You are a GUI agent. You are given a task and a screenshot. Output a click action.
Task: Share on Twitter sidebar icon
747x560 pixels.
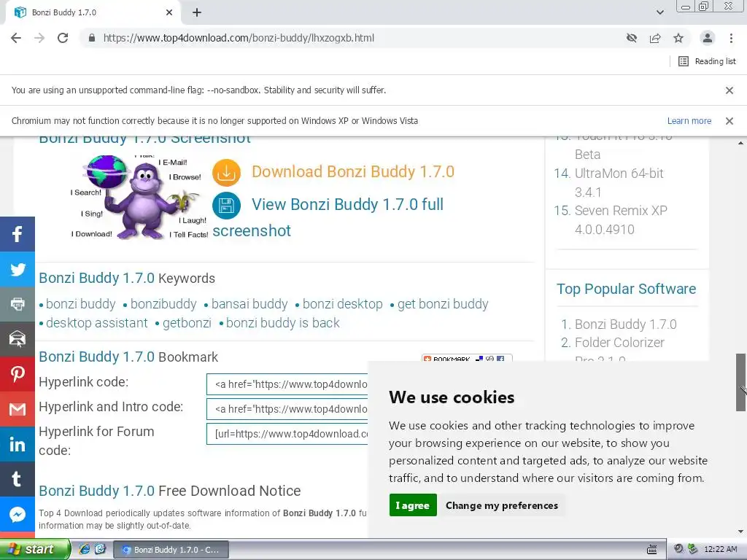tap(18, 269)
